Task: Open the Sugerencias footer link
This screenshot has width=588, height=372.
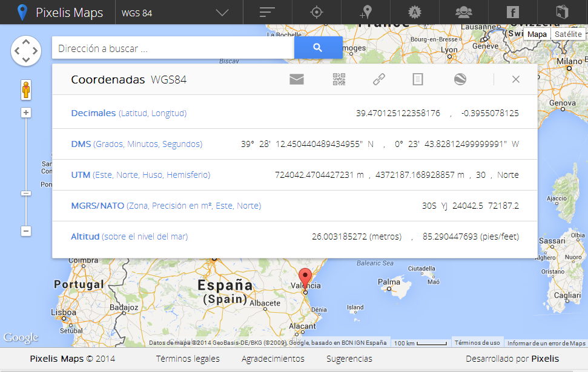Action: coord(349,359)
